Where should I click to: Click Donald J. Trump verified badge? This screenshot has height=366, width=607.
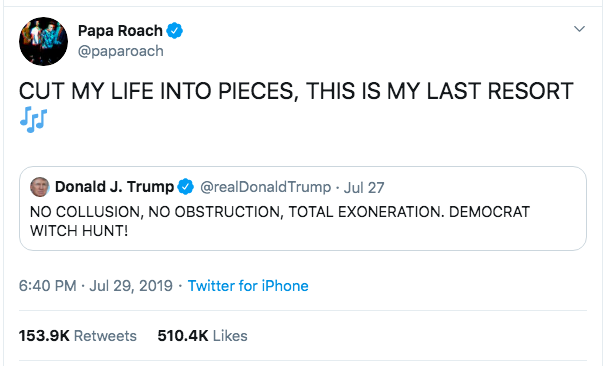tap(185, 187)
